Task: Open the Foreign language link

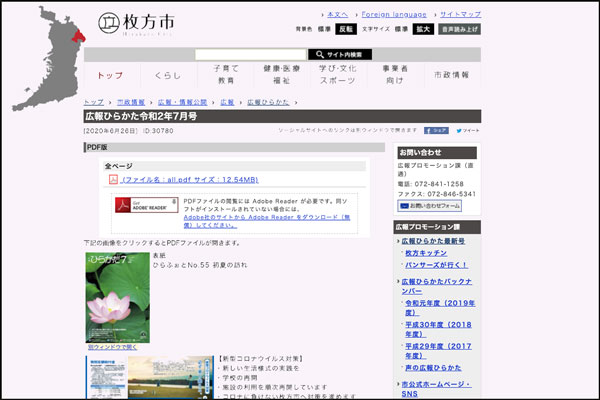Action: (392, 14)
